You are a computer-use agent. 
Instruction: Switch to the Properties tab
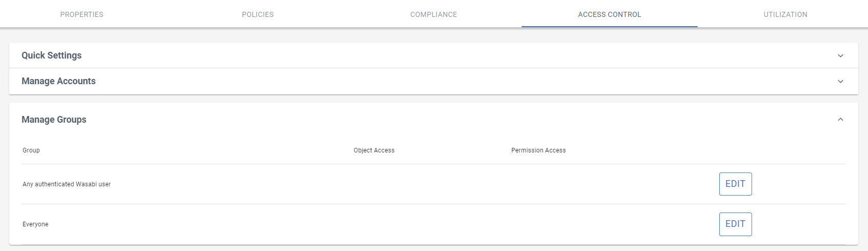click(x=82, y=14)
